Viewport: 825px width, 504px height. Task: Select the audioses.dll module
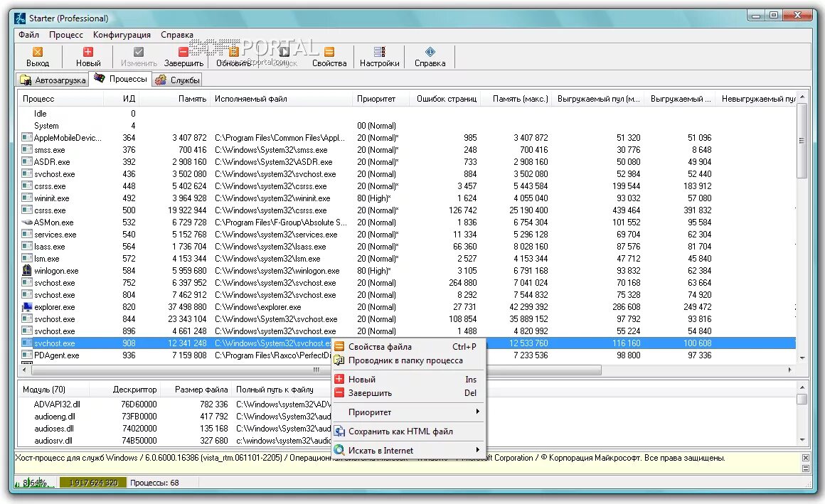[x=53, y=429]
